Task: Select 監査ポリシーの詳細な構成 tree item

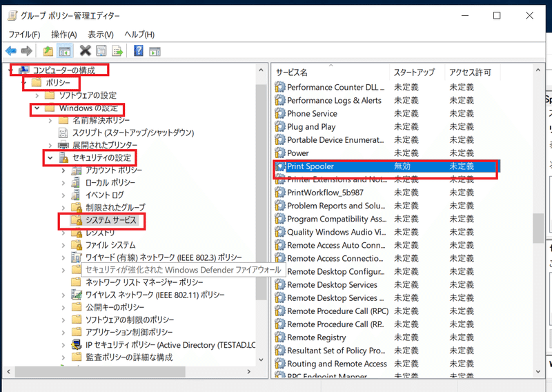Action: pyautogui.click(x=129, y=357)
